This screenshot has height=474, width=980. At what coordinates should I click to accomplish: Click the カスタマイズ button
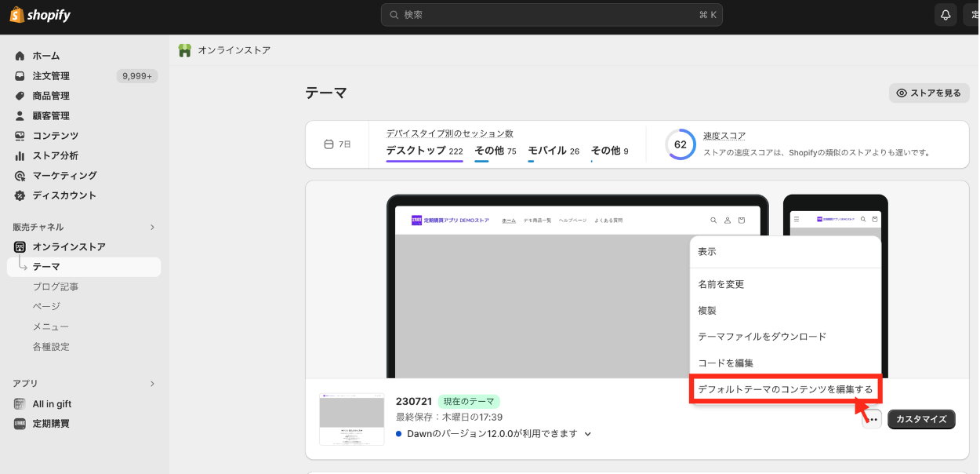click(921, 419)
